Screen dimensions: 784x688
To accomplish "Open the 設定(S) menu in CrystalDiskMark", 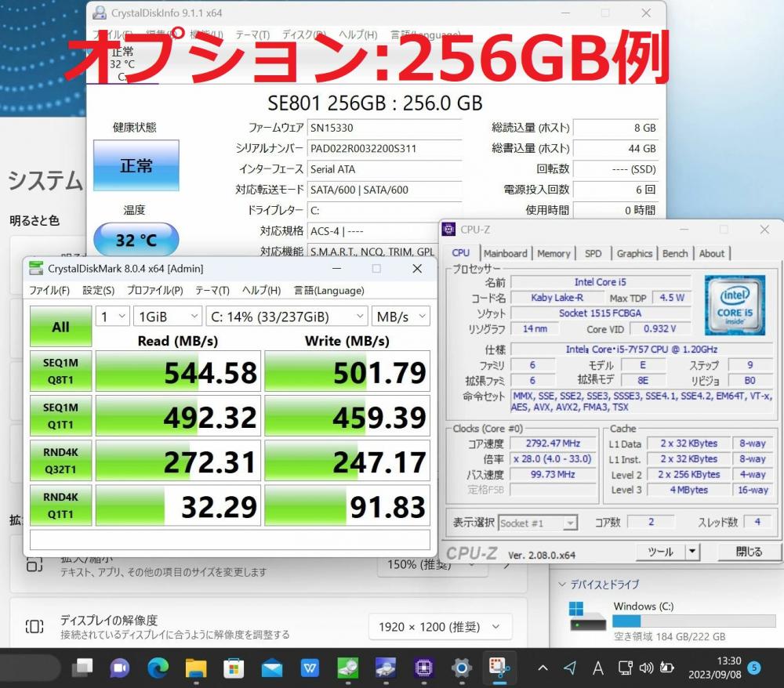I will [99, 290].
